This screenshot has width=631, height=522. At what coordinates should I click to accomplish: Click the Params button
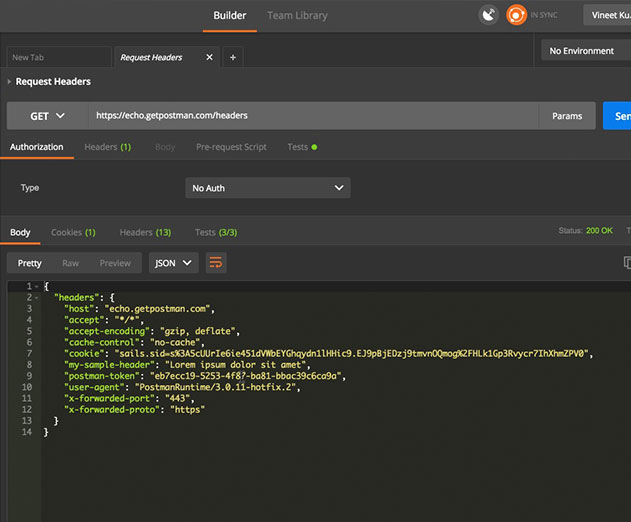pyautogui.click(x=567, y=116)
